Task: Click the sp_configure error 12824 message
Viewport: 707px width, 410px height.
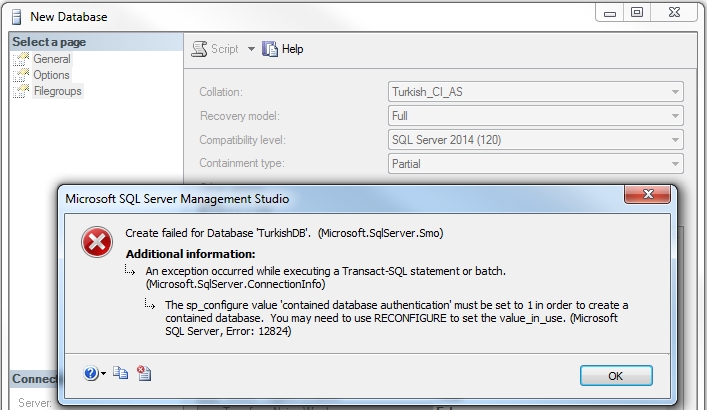Action: [396, 318]
